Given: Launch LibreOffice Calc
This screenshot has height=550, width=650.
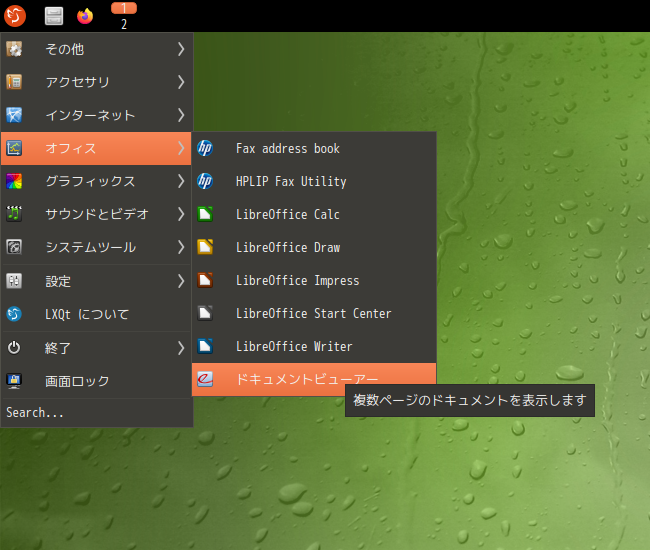Looking at the screenshot, I should point(314,214).
